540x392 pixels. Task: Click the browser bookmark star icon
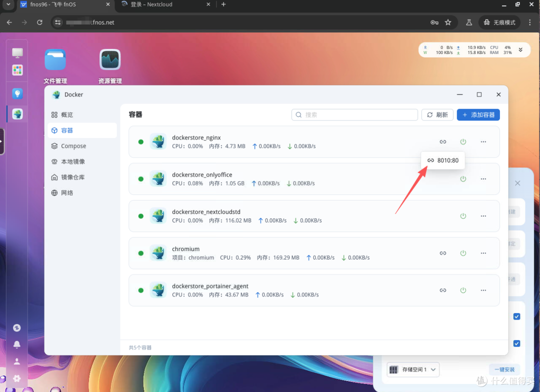click(x=447, y=22)
